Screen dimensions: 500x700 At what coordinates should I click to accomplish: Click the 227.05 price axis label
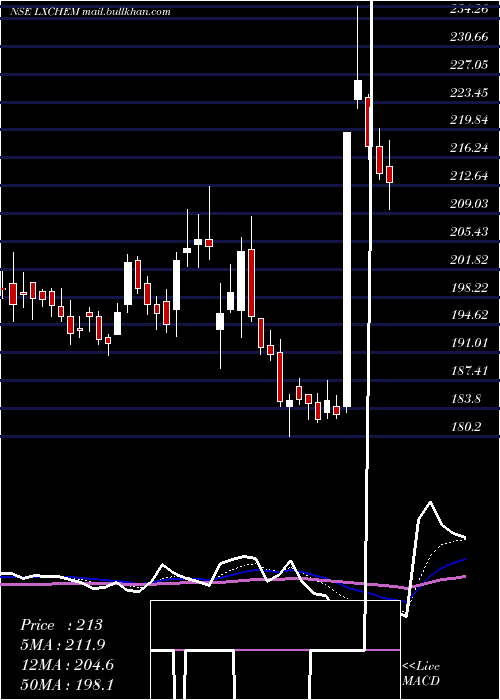click(468, 65)
